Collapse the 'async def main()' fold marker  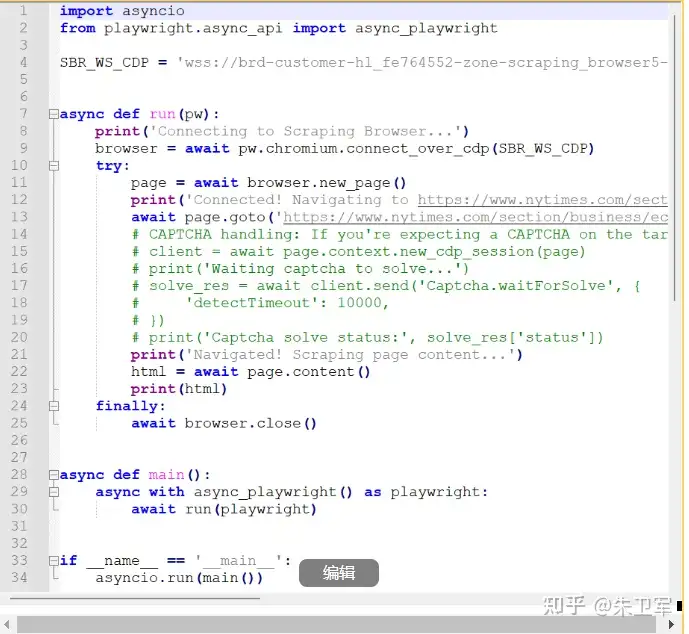click(54, 475)
